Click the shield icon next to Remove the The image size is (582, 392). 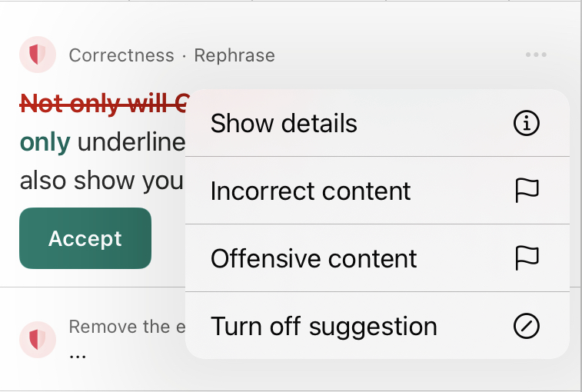pos(38,339)
